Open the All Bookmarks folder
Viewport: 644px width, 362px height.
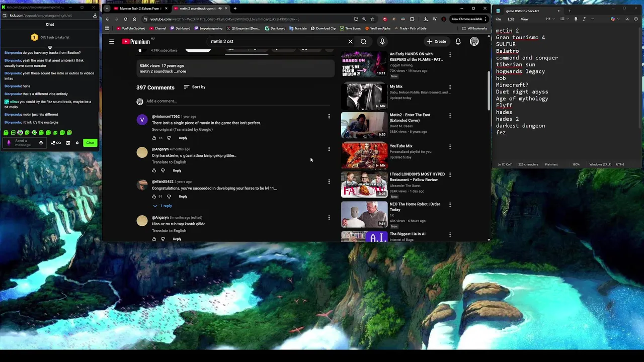tap(474, 28)
